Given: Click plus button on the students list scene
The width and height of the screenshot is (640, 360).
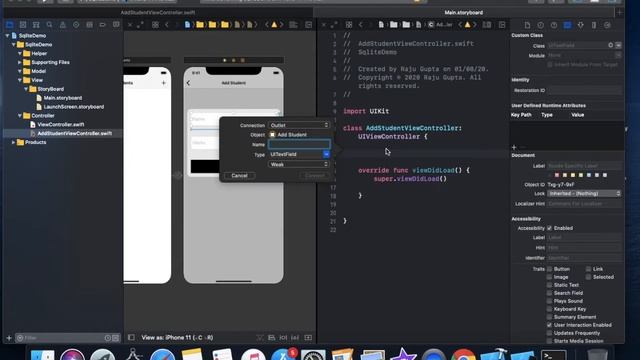Looking at the screenshot, I should 164,83.
